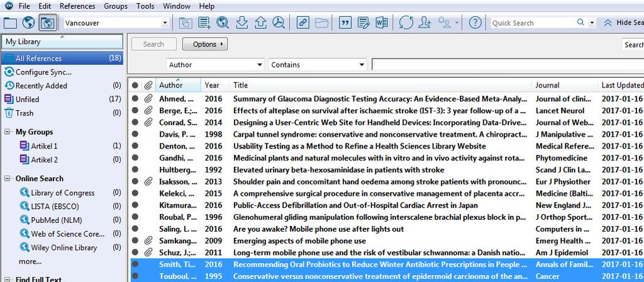Sort by the read status dot column header

[x=135, y=85]
